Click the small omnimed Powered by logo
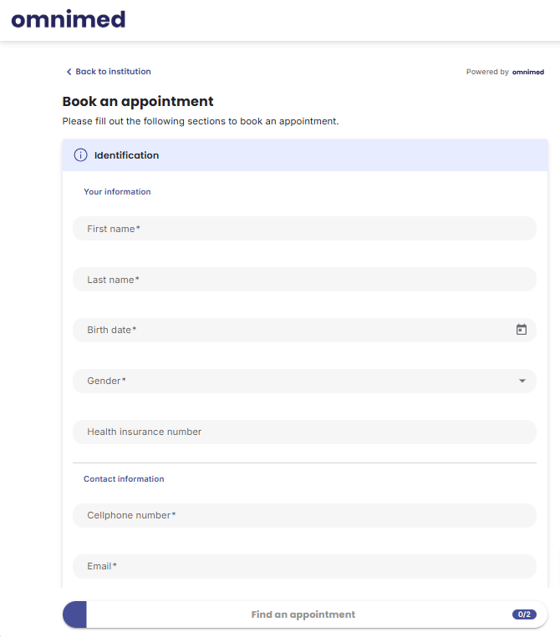Viewport: 560px width, 637px height. [528, 72]
